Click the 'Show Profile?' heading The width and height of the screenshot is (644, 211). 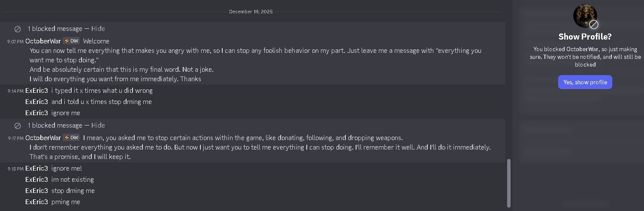click(x=585, y=37)
